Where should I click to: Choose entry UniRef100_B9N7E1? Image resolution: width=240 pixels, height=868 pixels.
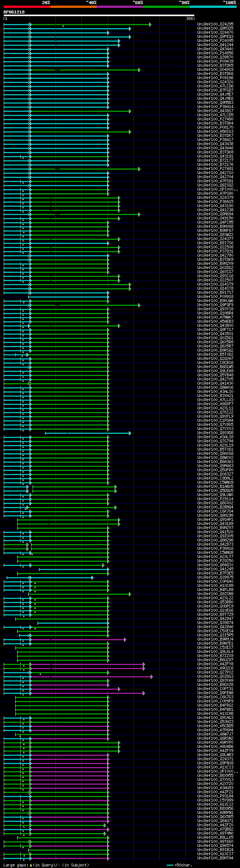pyautogui.click(x=215, y=644)
